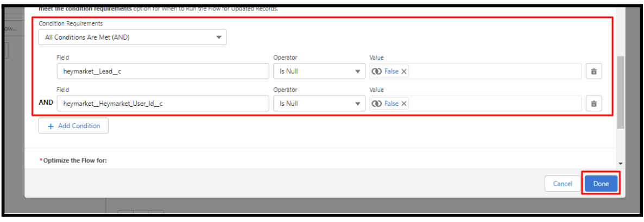This screenshot has width=644, height=222.
Task: Click the Add Condition button
Action: click(x=73, y=126)
